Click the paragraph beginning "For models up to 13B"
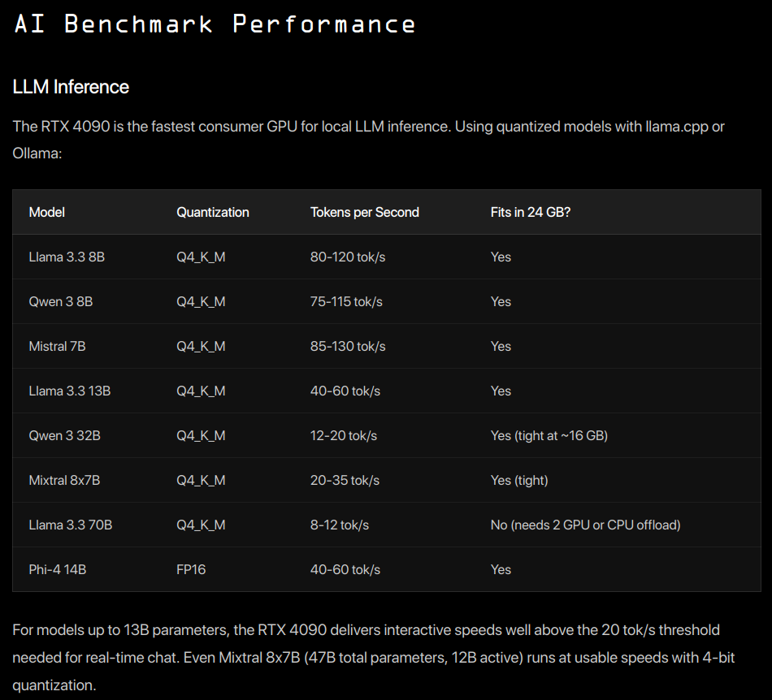Viewport: 772px width, 700px height. (x=366, y=657)
